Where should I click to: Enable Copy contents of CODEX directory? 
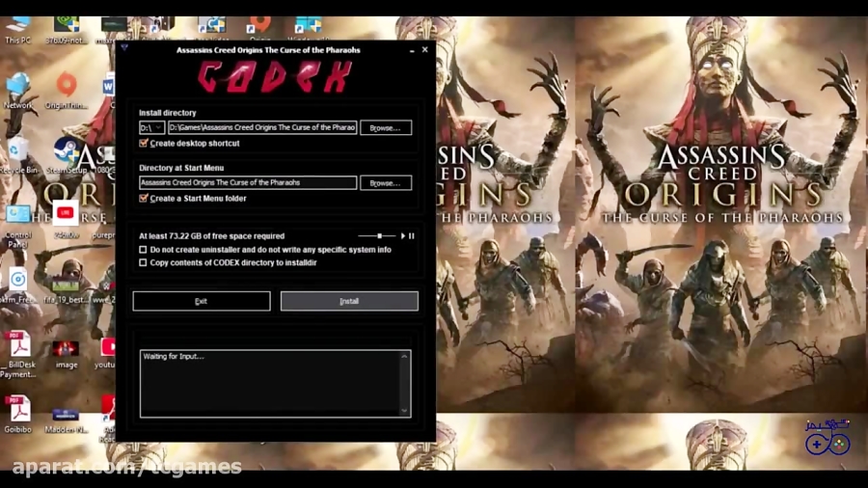[144, 262]
